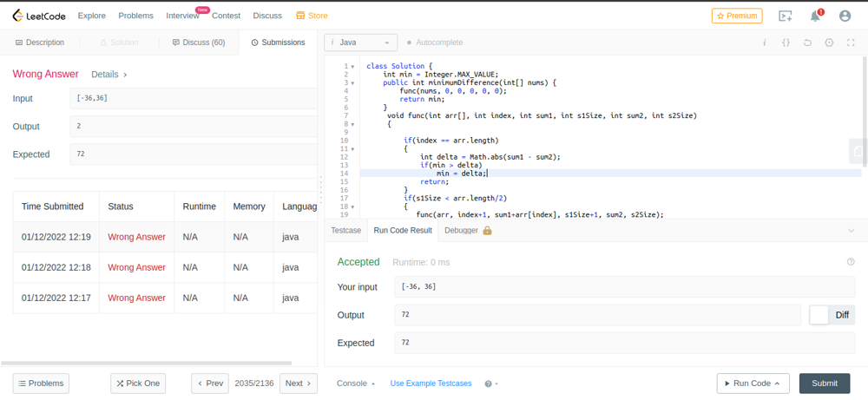The image size is (868, 400).
Task: Click the lock icon beside Debugger
Action: [x=487, y=230]
